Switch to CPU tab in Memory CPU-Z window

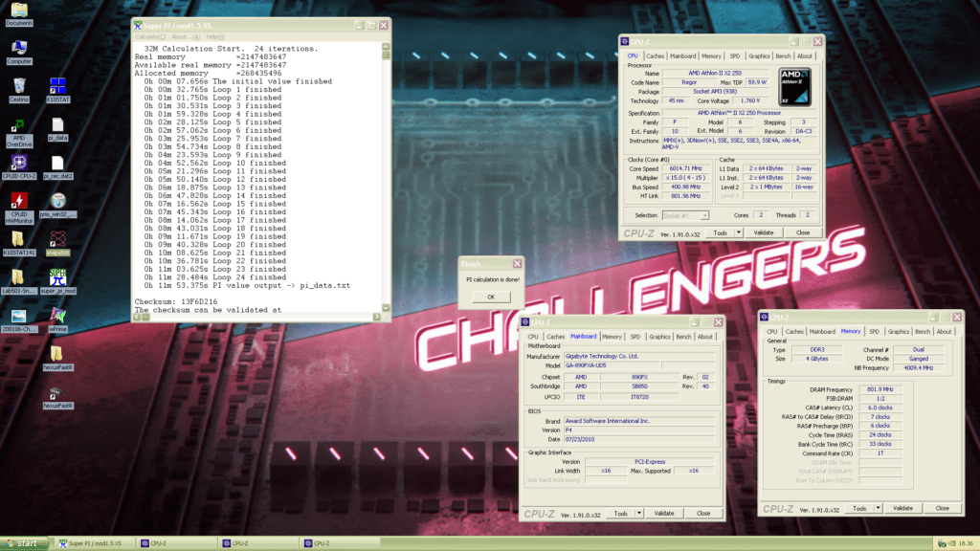coord(772,332)
